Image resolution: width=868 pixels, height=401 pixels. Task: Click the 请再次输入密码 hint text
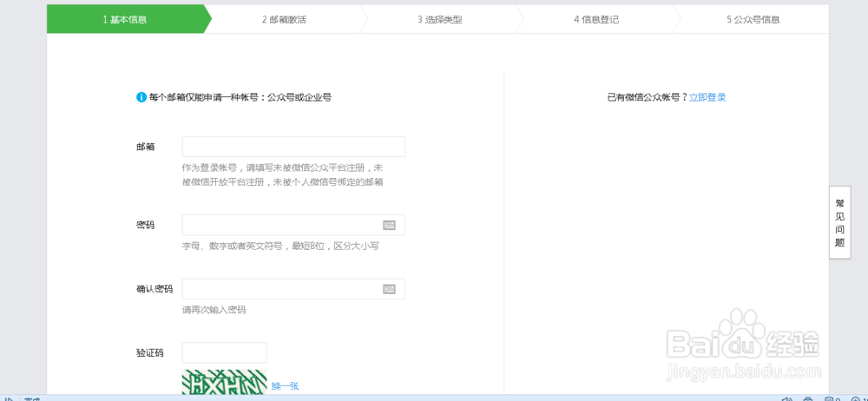(x=214, y=310)
